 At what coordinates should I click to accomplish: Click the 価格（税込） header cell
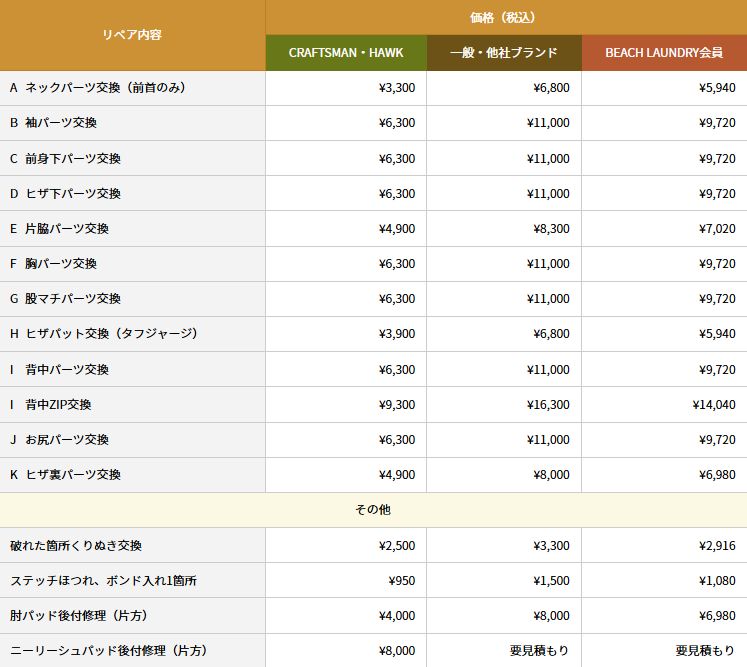505,17
